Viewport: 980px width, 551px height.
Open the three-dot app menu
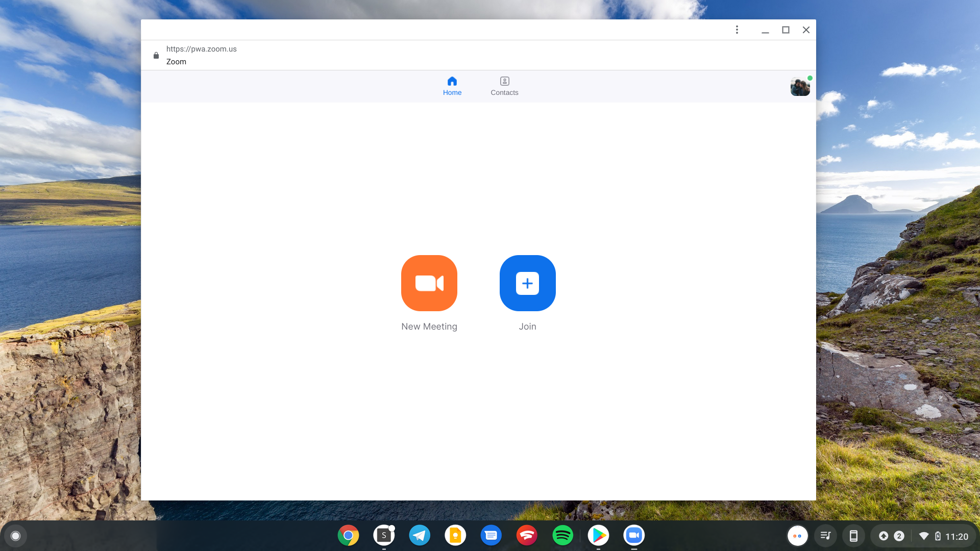[737, 30]
